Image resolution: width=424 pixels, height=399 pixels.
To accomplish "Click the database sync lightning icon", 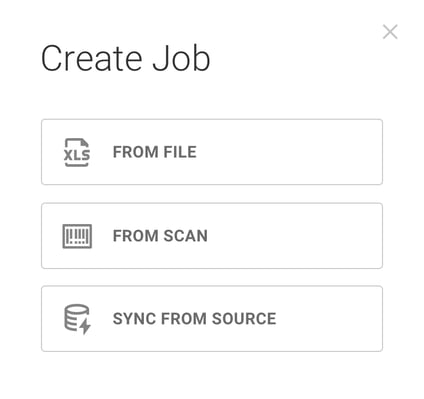I will point(77,319).
